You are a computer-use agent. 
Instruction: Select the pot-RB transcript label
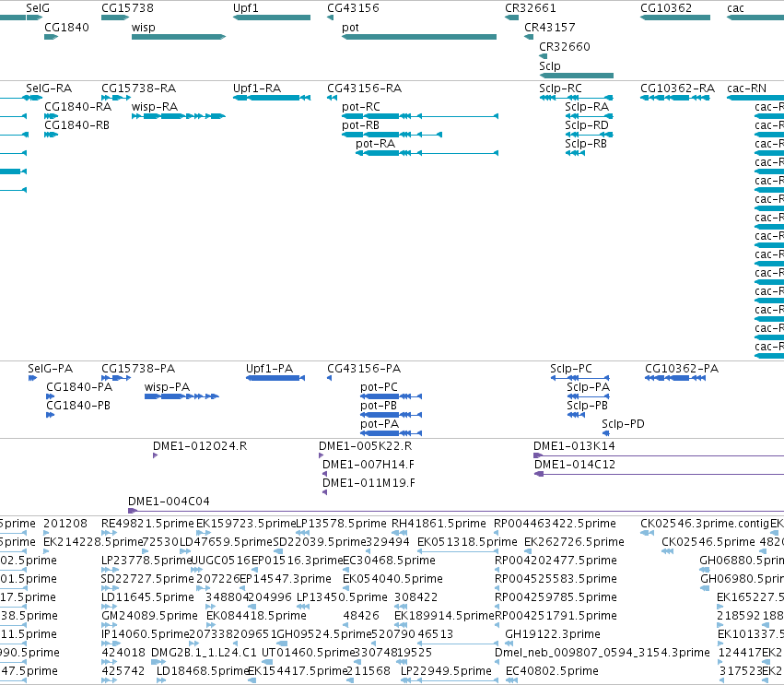coord(360,125)
